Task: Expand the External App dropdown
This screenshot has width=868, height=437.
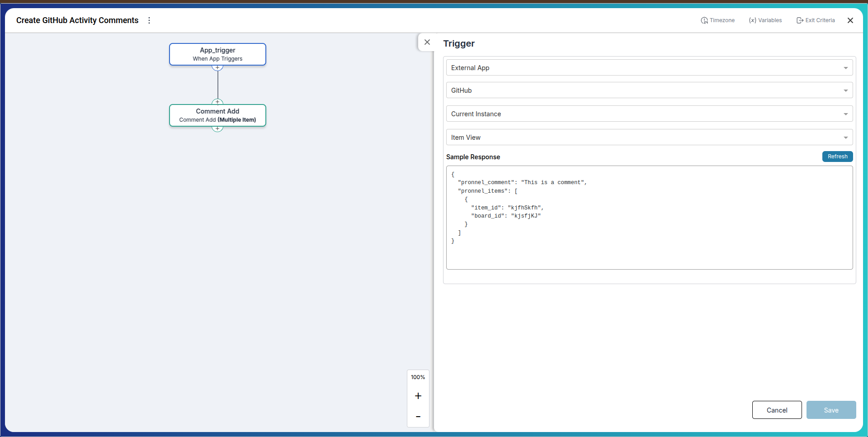Action: click(649, 68)
